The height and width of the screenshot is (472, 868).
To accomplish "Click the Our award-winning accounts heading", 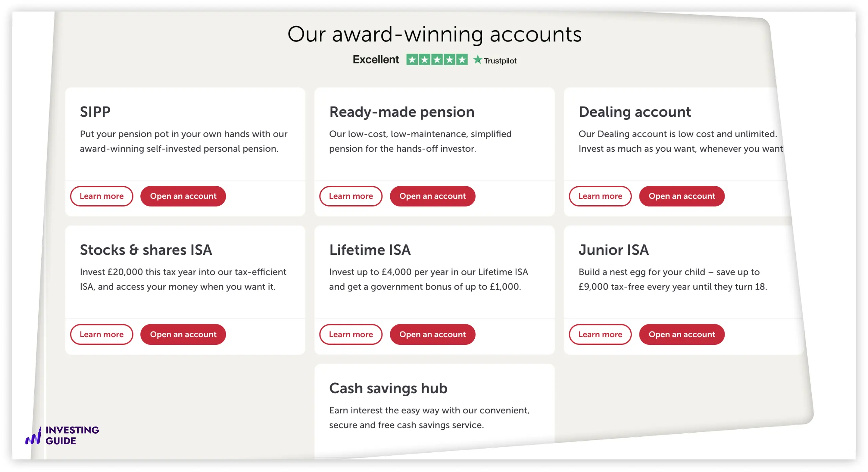I will [x=434, y=34].
